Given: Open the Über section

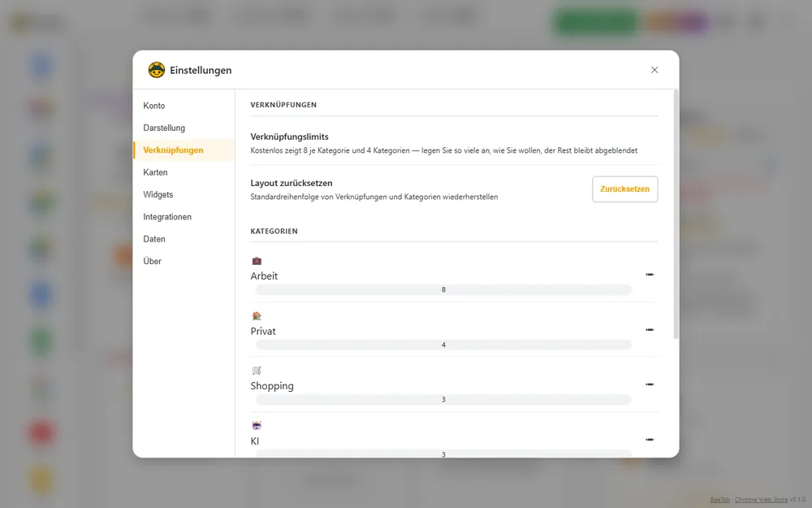Looking at the screenshot, I should [184, 261].
